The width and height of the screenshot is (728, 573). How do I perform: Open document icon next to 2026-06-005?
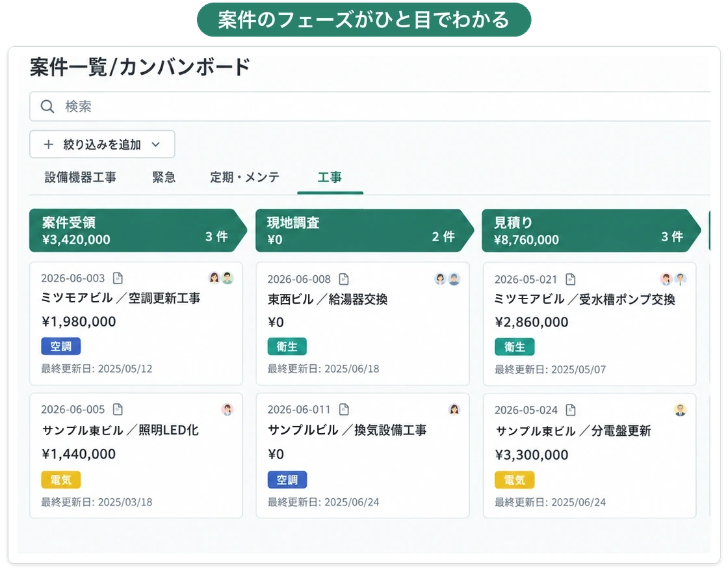pyautogui.click(x=118, y=409)
